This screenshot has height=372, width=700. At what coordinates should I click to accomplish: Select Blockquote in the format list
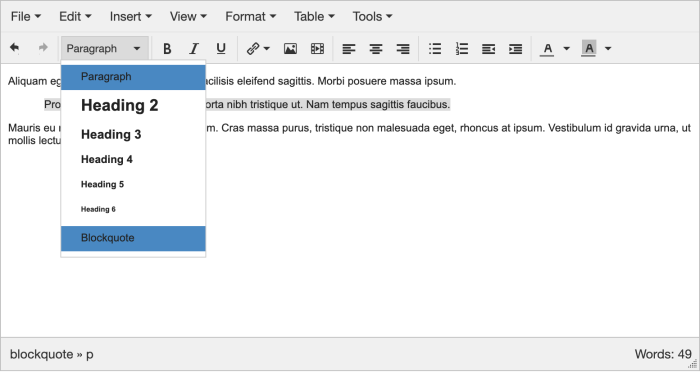(x=133, y=238)
